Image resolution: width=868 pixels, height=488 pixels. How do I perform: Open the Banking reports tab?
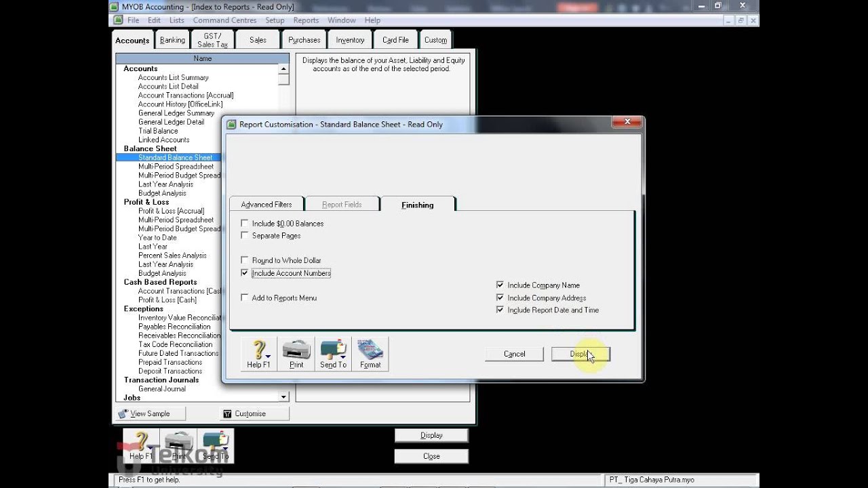(172, 40)
